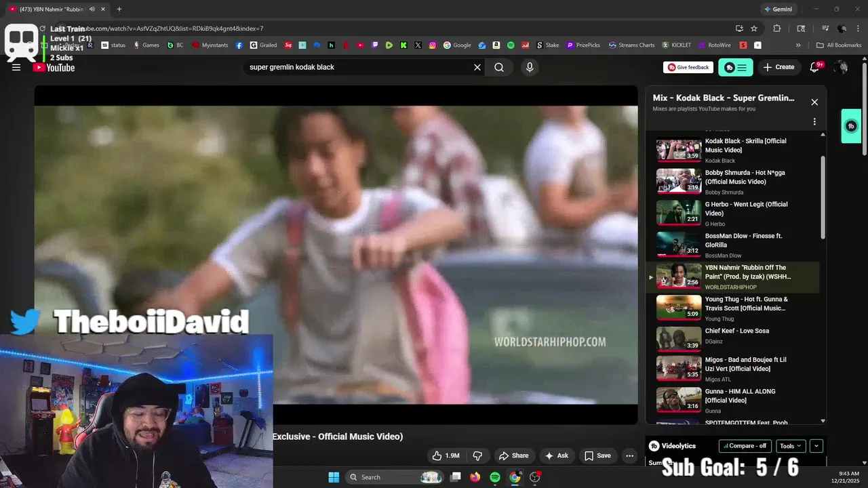This screenshot has height=488, width=868.
Task: Expand the Videolytics panel chevron
Action: point(816,446)
